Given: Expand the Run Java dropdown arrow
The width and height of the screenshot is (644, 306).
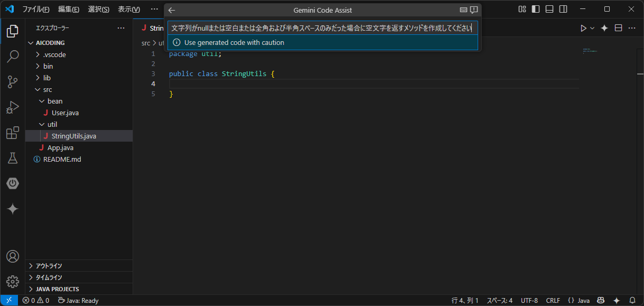Looking at the screenshot, I should pyautogui.click(x=593, y=28).
